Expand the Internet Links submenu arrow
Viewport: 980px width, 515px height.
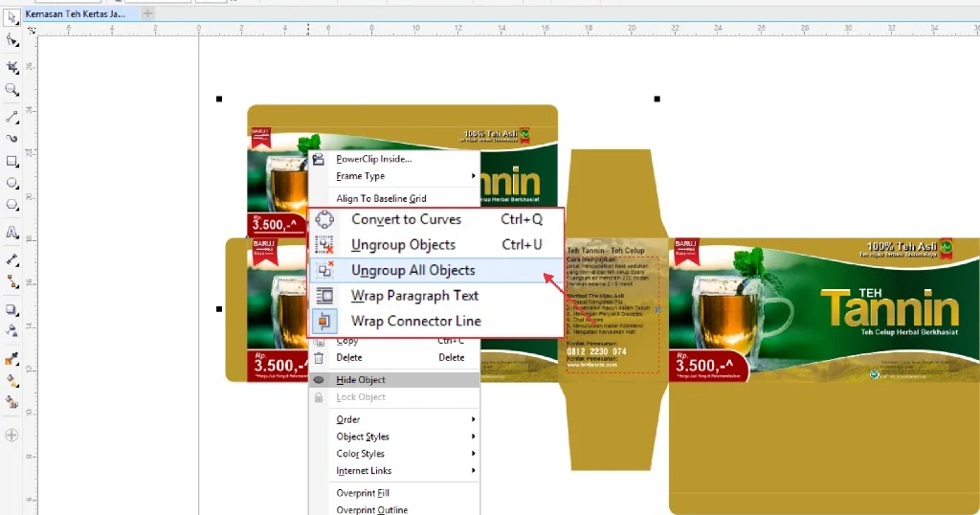[473, 471]
